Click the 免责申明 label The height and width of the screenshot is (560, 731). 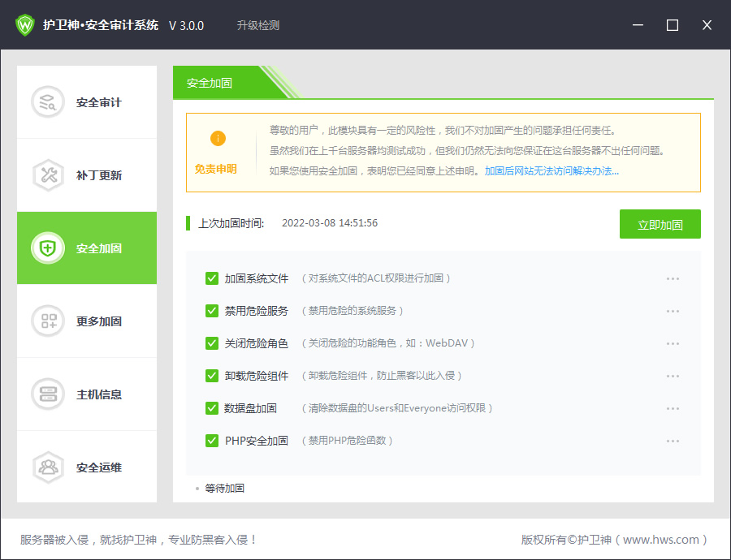[x=215, y=169]
